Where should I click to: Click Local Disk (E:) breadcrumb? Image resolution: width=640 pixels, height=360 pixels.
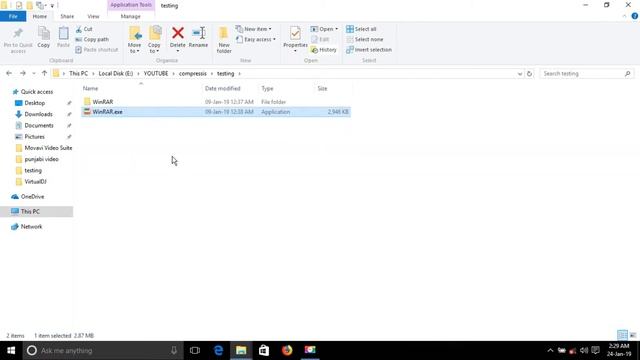[116, 73]
